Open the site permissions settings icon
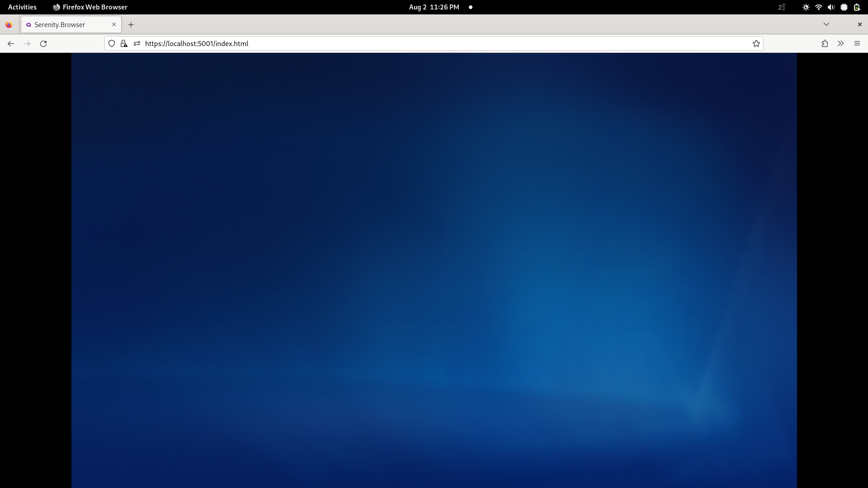This screenshot has width=868, height=488. (137, 43)
